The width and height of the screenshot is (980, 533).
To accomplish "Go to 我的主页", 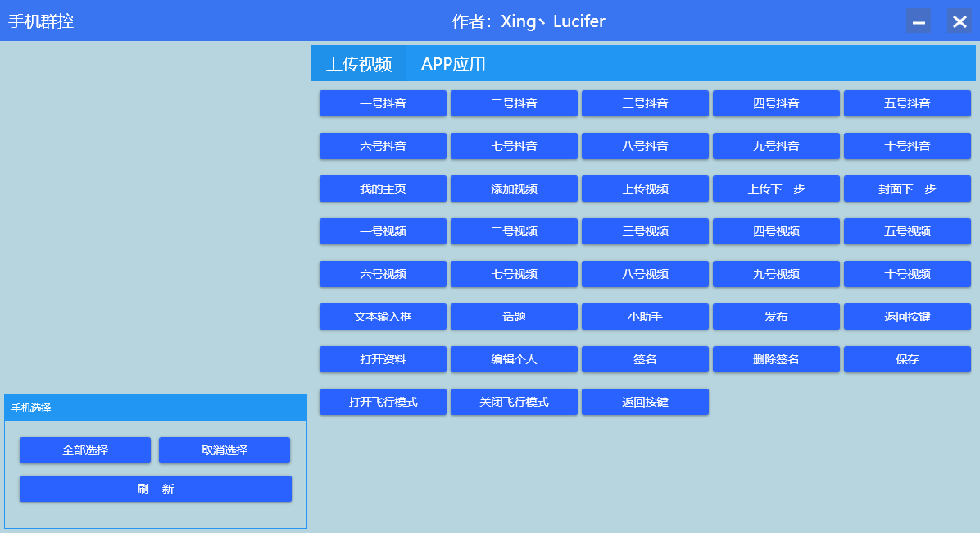I will click(383, 189).
